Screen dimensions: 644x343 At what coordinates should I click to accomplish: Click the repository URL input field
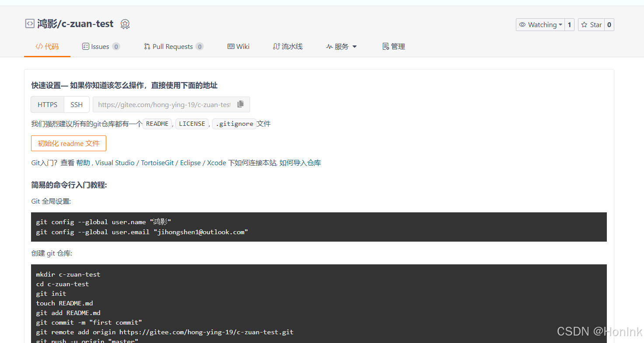point(164,104)
